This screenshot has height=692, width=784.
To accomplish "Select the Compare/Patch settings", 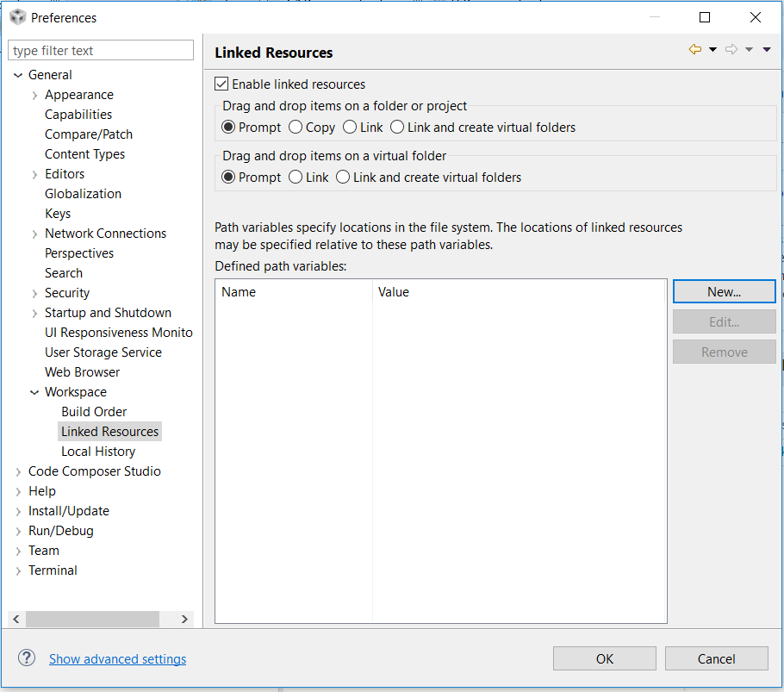I will click(88, 134).
